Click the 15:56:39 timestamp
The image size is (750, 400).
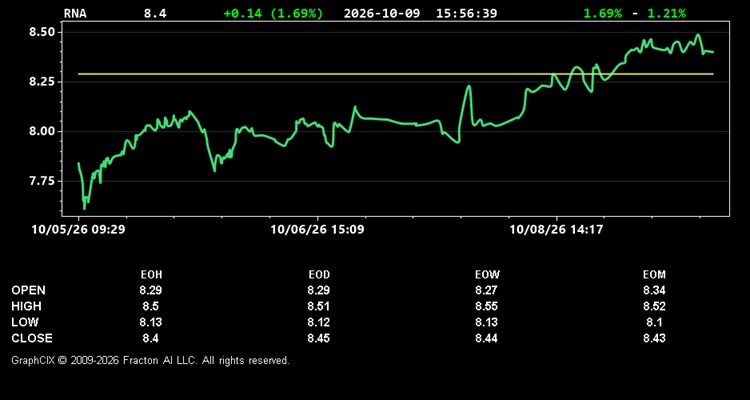(466, 13)
